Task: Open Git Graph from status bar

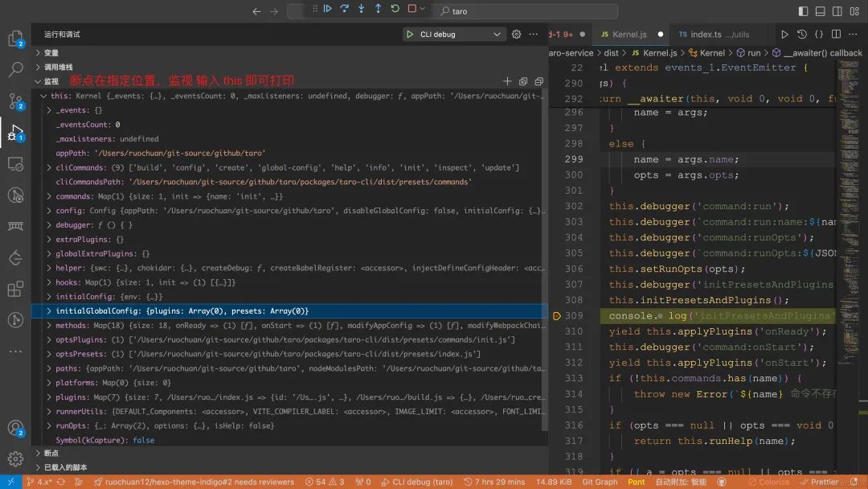Action: click(x=600, y=482)
